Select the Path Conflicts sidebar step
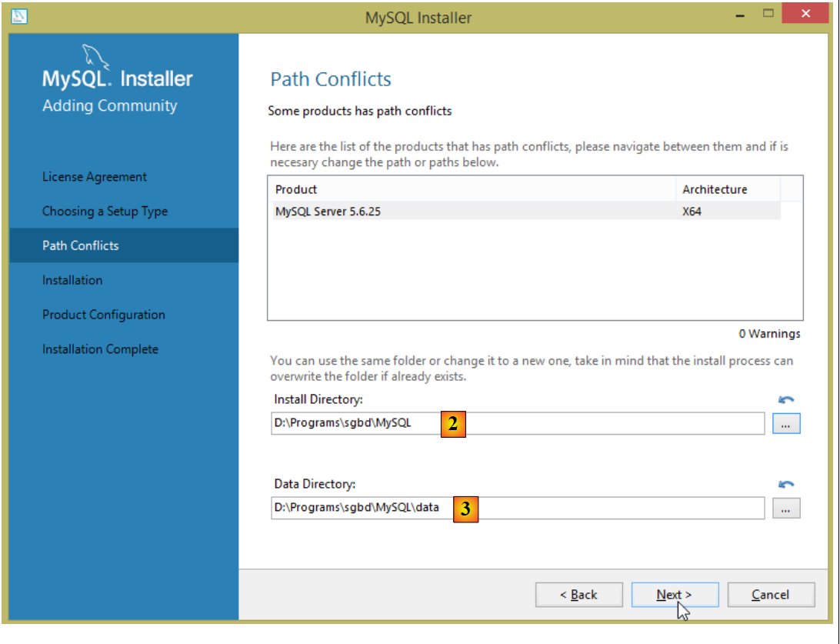 click(81, 245)
